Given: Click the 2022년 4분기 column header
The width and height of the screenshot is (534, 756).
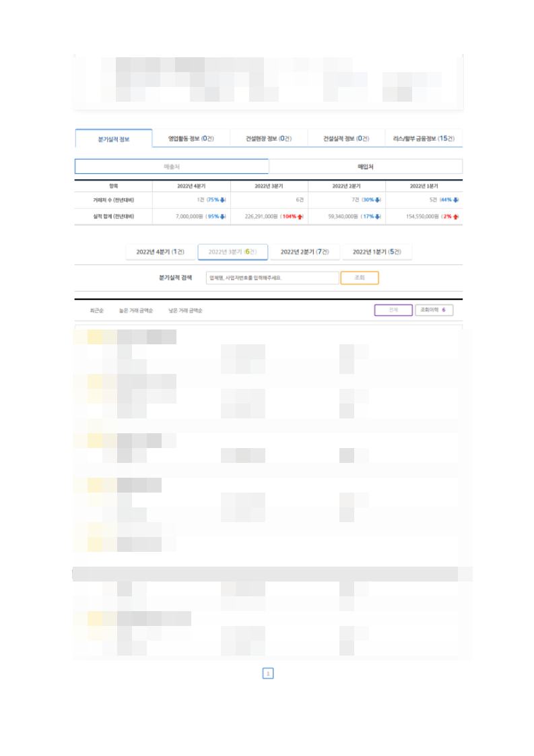Looking at the screenshot, I should 191,186.
